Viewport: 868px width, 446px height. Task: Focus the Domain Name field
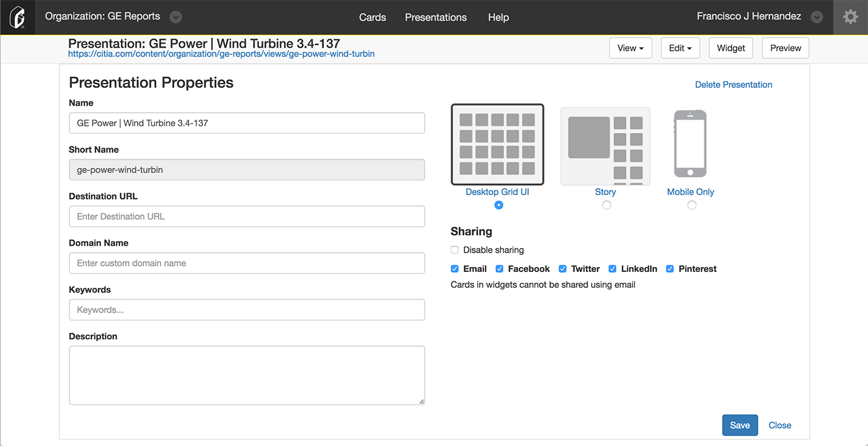pos(247,263)
